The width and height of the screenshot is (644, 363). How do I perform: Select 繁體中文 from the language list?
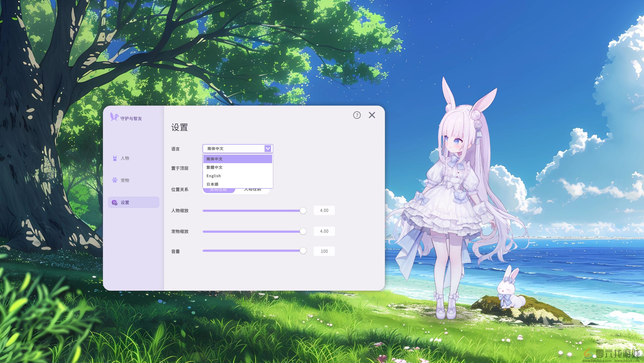point(214,167)
